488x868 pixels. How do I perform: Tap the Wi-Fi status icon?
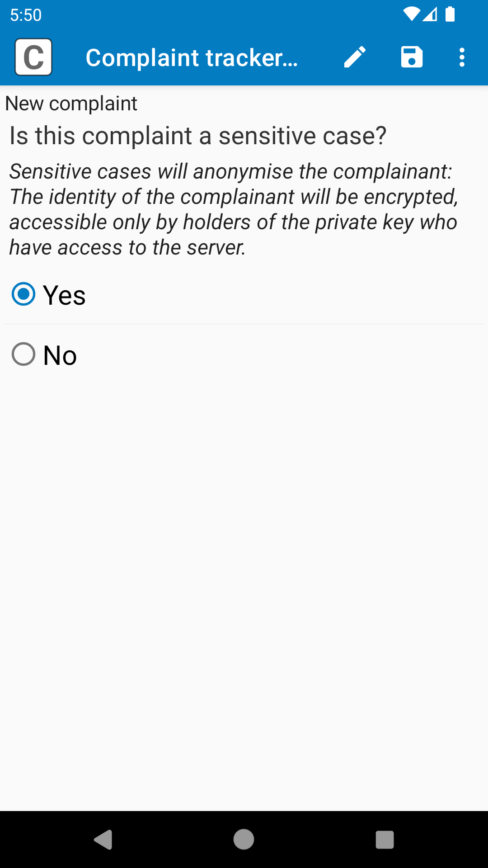point(411,14)
